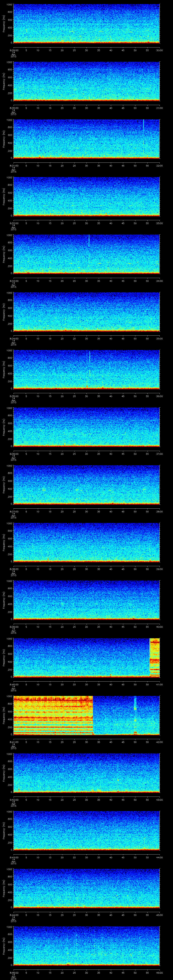Select the spectrogram panel starting at 8:34:00

click(86, 312)
